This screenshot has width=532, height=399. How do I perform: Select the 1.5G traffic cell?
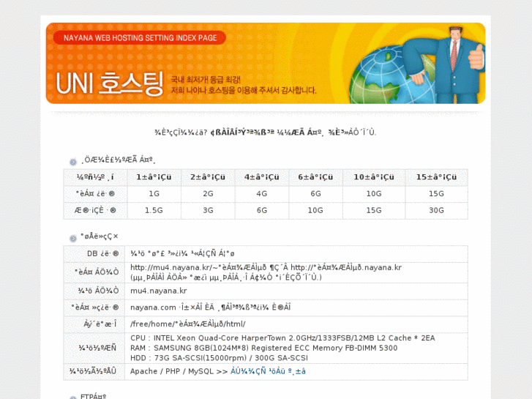pyautogui.click(x=154, y=211)
